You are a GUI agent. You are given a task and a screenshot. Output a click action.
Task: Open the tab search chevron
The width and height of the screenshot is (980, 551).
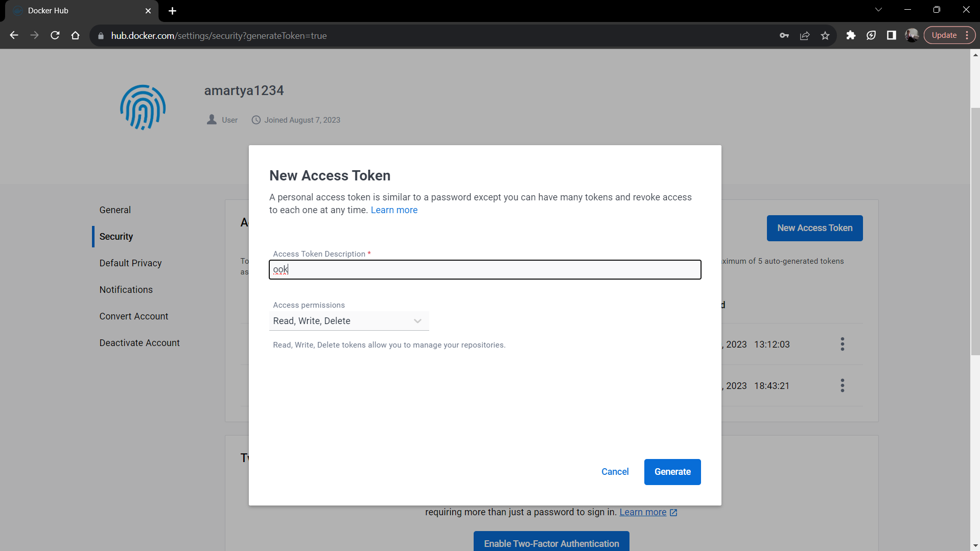pos(879,10)
